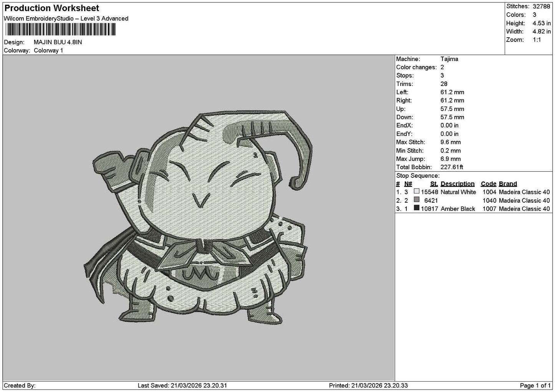Select thread code '1004'

click(x=490, y=192)
